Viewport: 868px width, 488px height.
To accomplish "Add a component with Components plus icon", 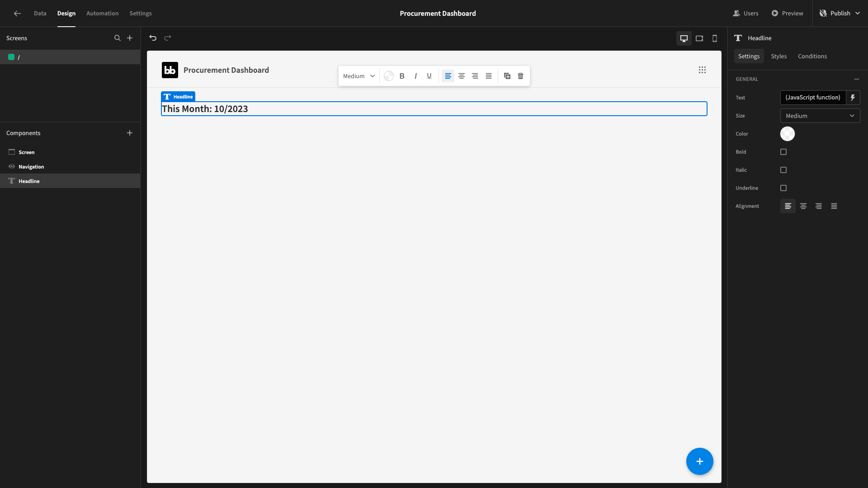I will (130, 133).
